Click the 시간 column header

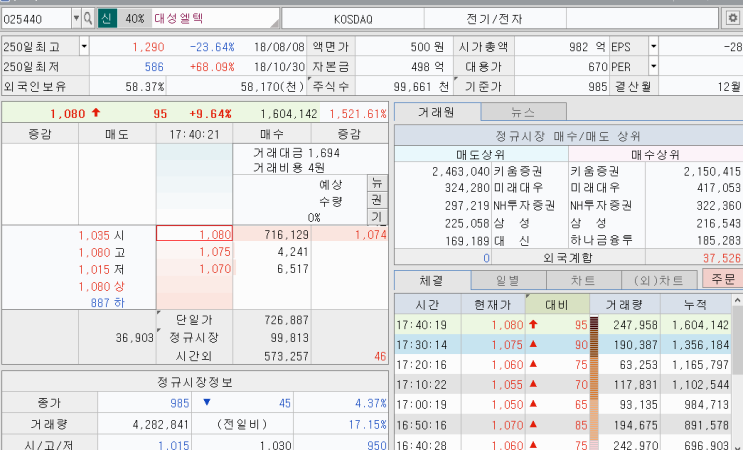click(x=427, y=304)
